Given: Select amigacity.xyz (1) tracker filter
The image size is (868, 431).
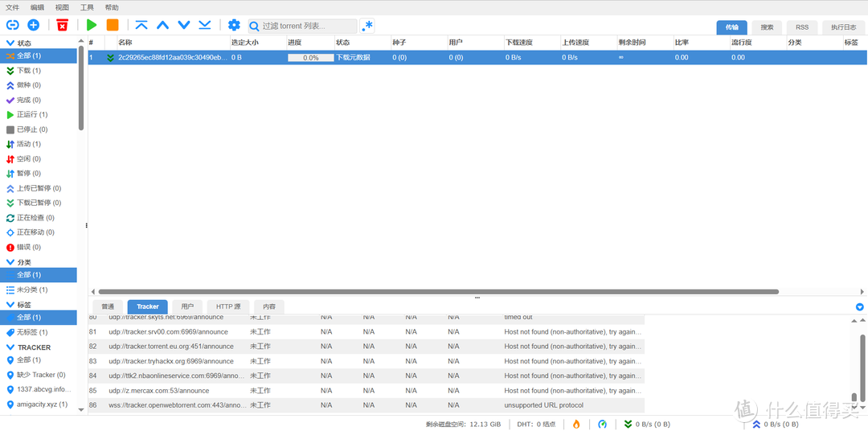Looking at the screenshot, I should tap(39, 404).
